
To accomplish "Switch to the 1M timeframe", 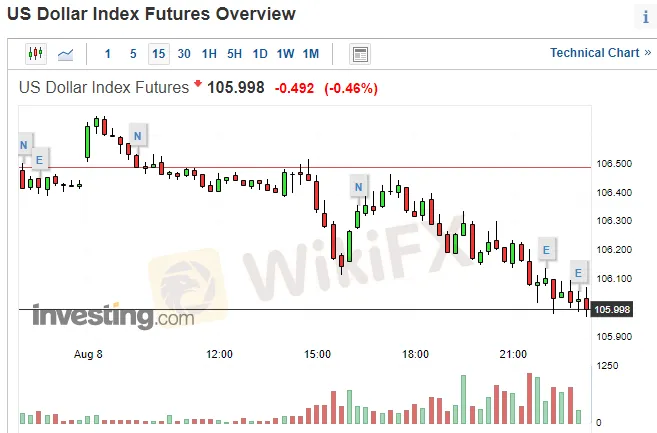I will 311,54.
